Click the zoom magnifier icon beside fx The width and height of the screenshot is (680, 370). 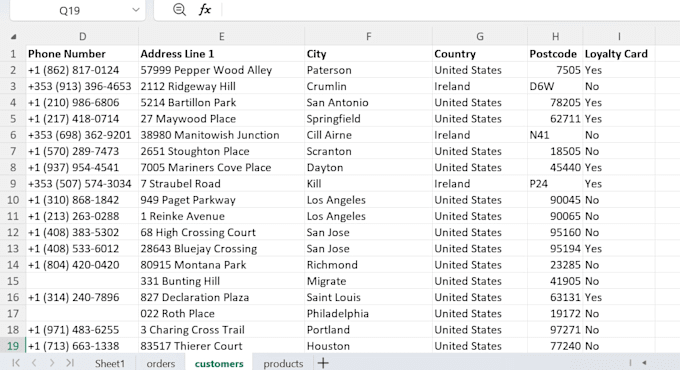pyautogui.click(x=179, y=10)
